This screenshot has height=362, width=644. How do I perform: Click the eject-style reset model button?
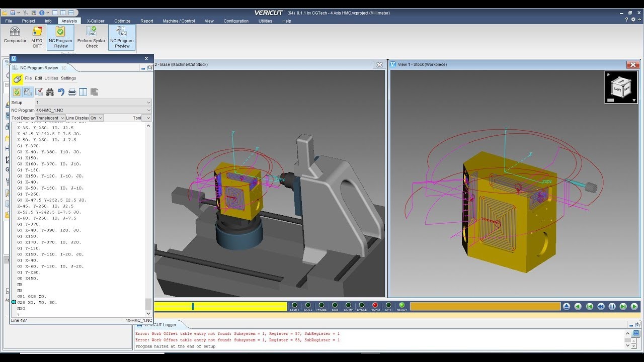coord(567,306)
